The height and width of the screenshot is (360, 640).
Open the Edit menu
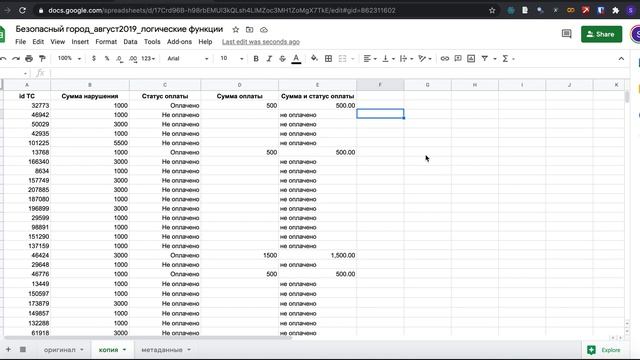click(38, 42)
